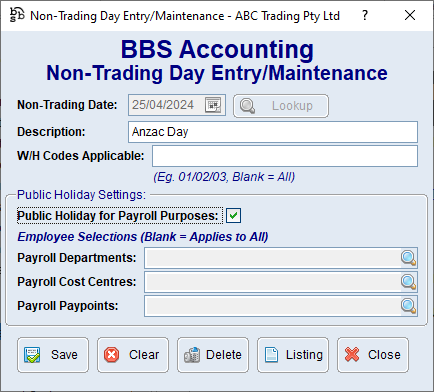
Task: Close the dialog using the title bar X
Action: pos(410,15)
